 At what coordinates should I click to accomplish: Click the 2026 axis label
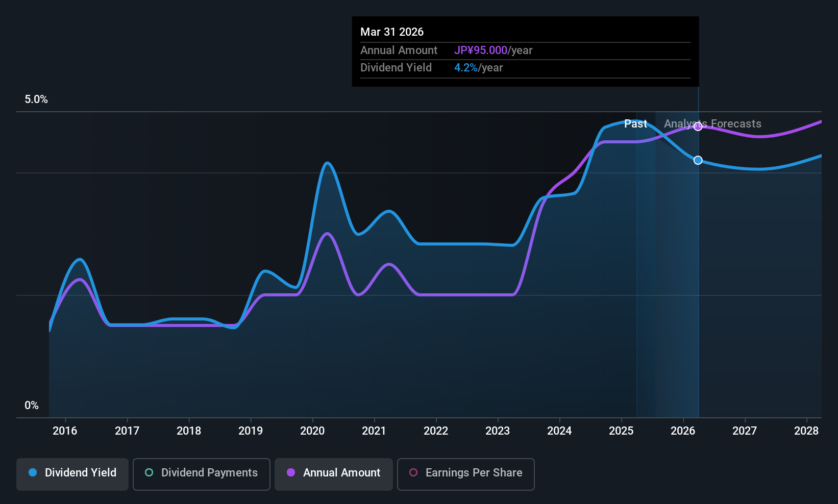[683, 431]
